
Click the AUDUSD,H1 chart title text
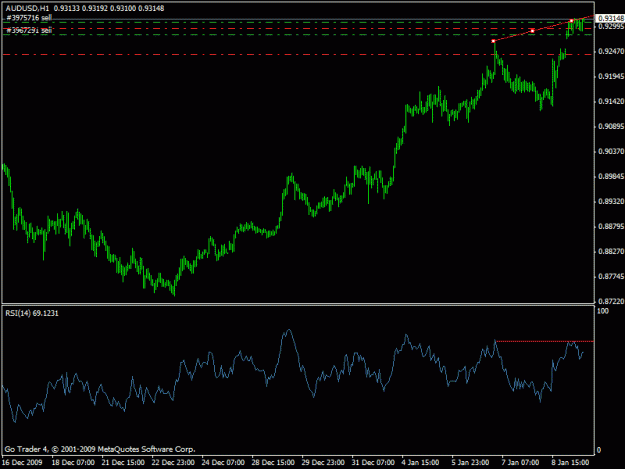(x=28, y=8)
